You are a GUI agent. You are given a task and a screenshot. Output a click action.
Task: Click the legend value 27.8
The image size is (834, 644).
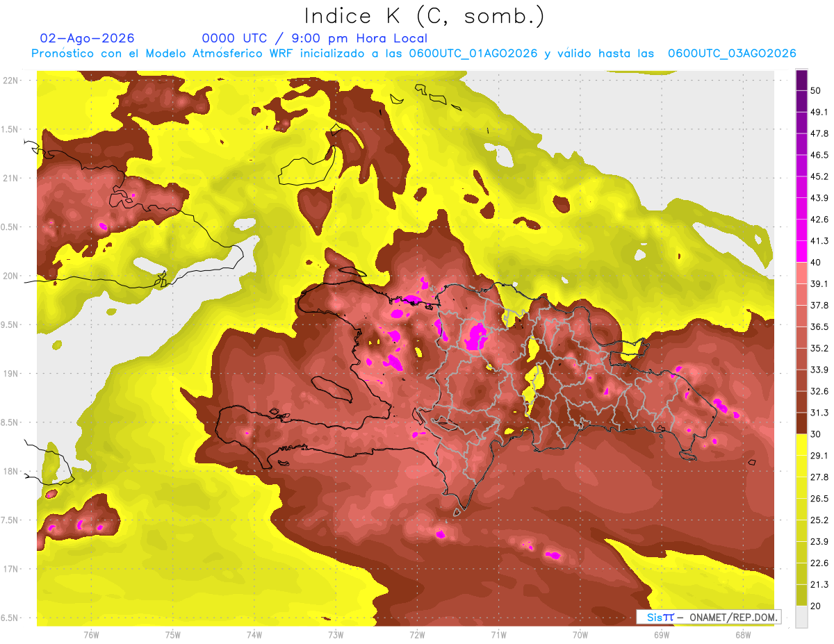pyautogui.click(x=819, y=477)
